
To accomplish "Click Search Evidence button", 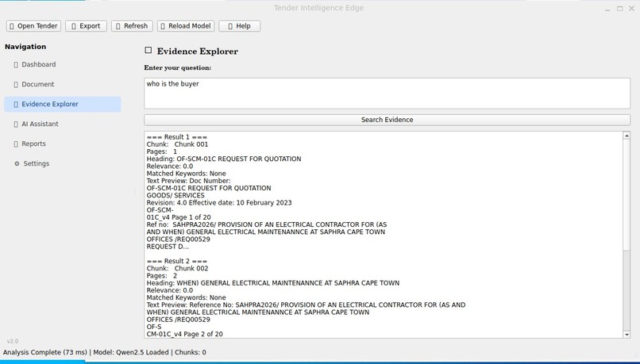I will pyautogui.click(x=387, y=120).
